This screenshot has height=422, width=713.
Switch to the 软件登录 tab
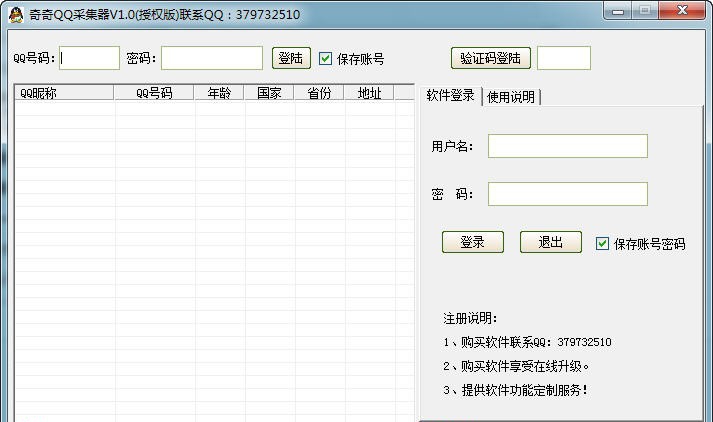450,95
